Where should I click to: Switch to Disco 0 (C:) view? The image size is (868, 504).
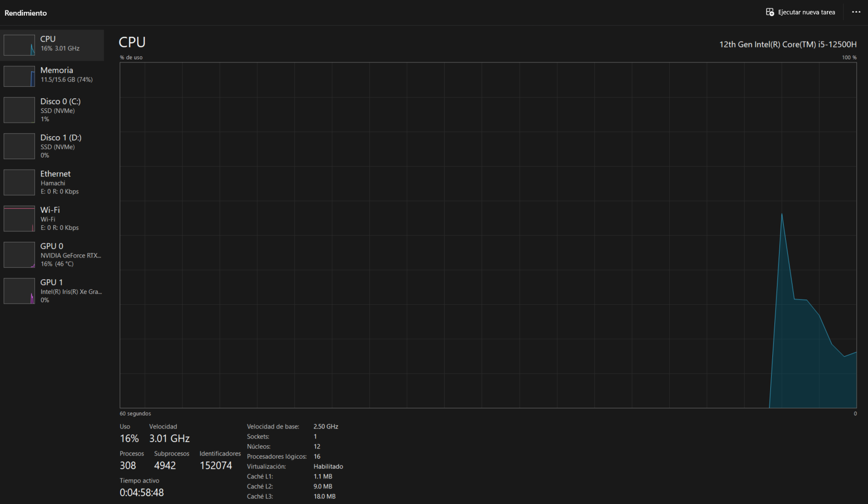[x=52, y=110]
